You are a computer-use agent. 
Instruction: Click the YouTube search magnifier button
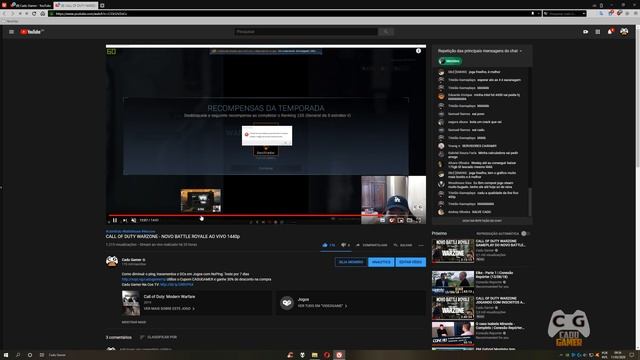pos(386,31)
